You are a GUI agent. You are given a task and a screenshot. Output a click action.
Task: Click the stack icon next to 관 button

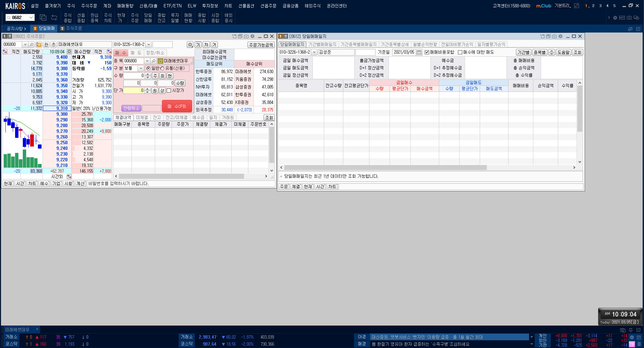(53, 45)
